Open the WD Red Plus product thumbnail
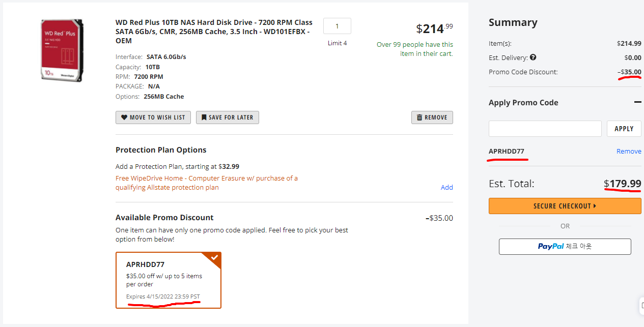The image size is (644, 327). 62,50
